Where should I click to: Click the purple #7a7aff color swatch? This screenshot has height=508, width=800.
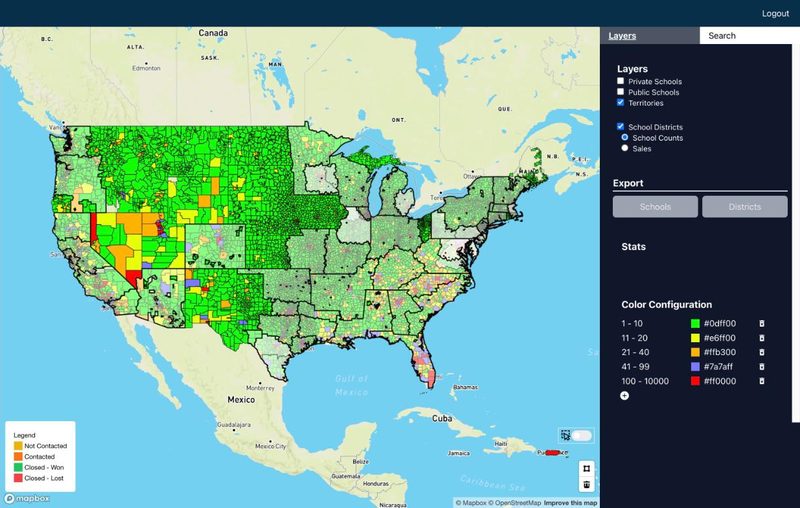coord(695,366)
